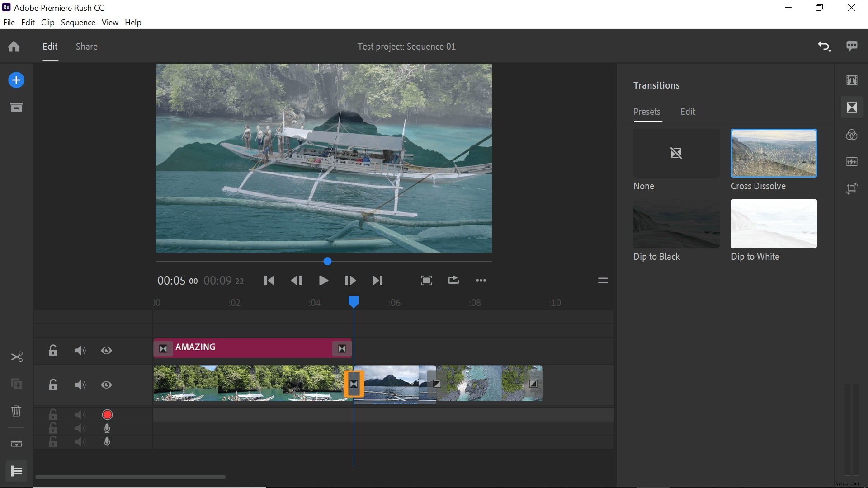Lock the title track
The image size is (868, 488).
coord(53,351)
